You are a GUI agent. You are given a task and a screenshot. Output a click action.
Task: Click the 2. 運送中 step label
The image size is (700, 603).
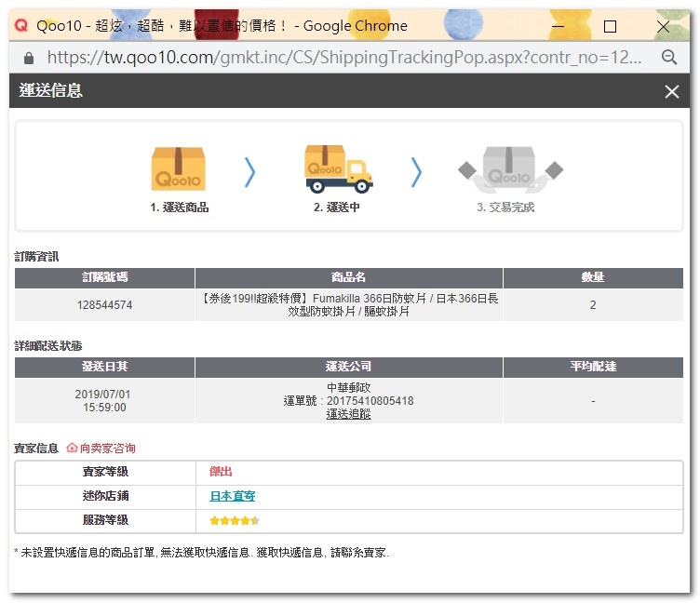pos(337,208)
